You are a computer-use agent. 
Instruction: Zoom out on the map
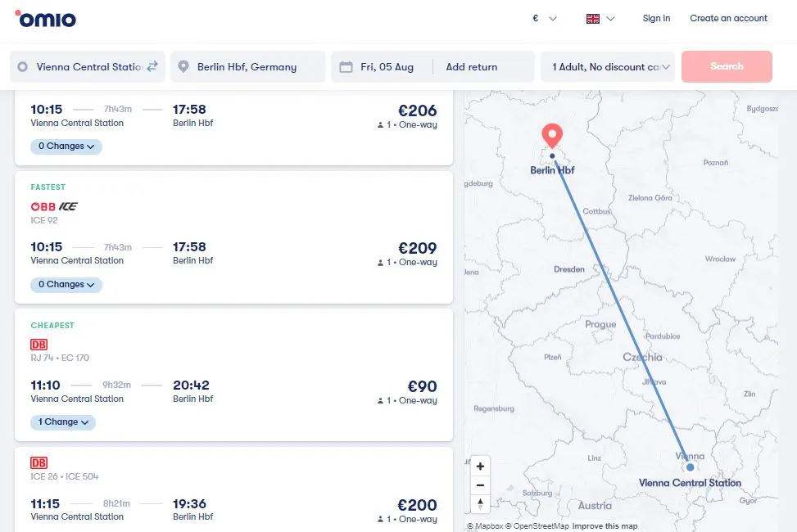tap(480, 485)
